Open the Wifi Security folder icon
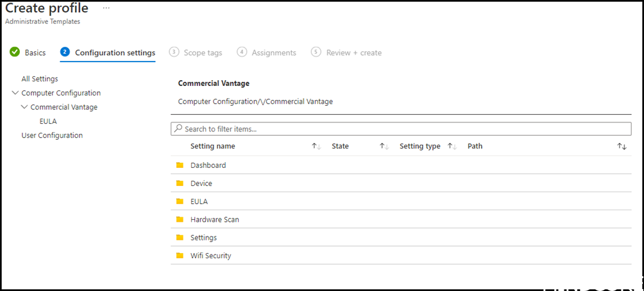Viewport: 644px width, 291px height. tap(180, 255)
